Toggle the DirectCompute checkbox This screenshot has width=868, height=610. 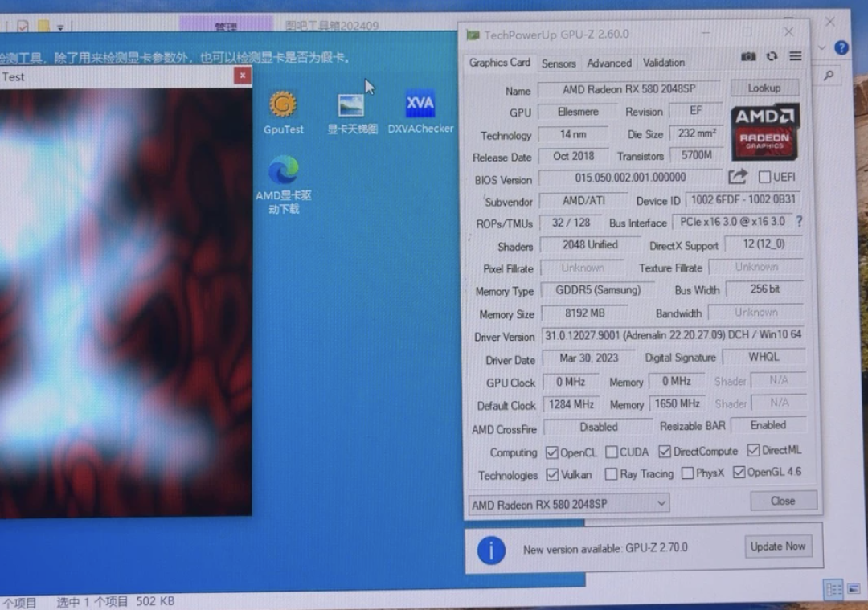665,452
